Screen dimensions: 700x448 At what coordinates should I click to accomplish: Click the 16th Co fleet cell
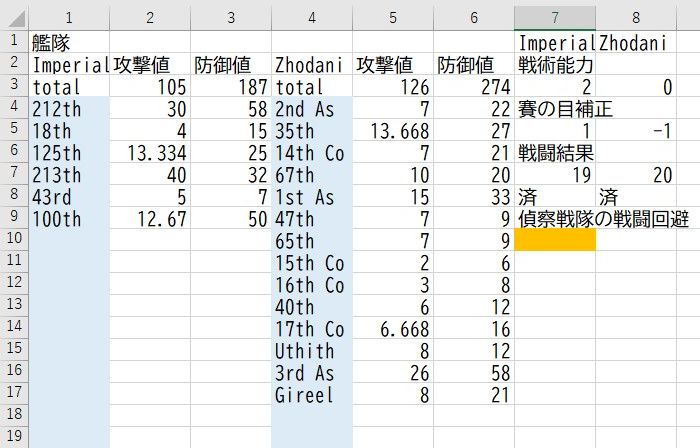(x=312, y=283)
